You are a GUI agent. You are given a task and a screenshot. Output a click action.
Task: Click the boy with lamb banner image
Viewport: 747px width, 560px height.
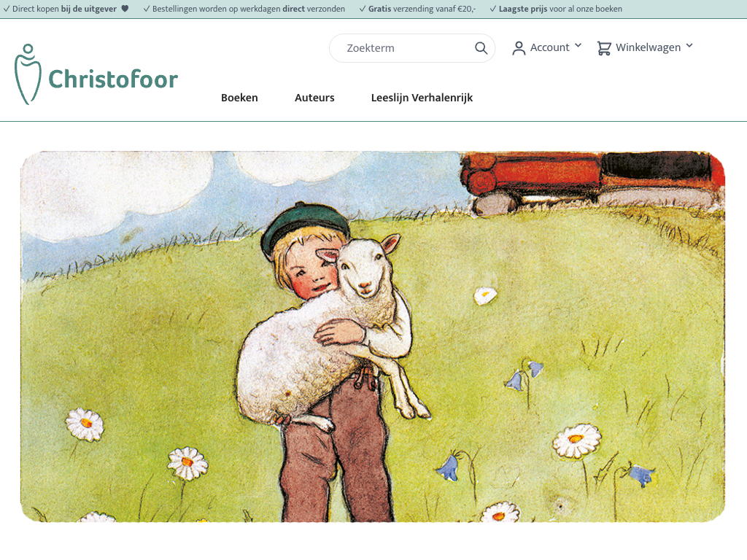(373, 337)
